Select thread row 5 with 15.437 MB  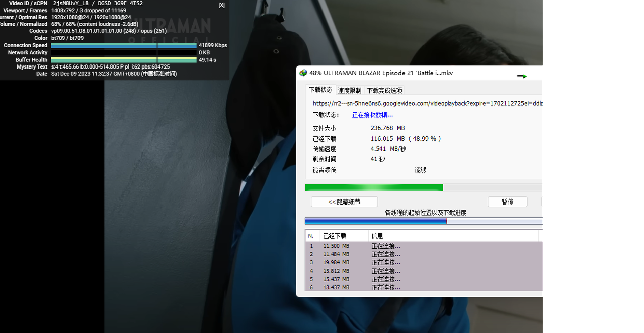[424, 279]
